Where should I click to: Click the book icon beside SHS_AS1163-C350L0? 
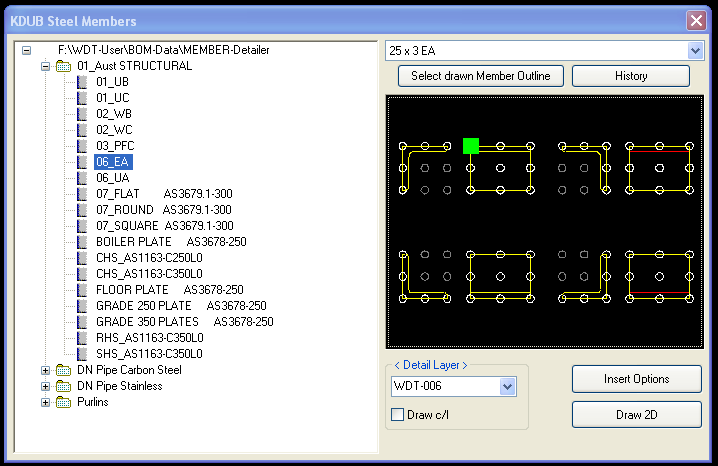82,354
